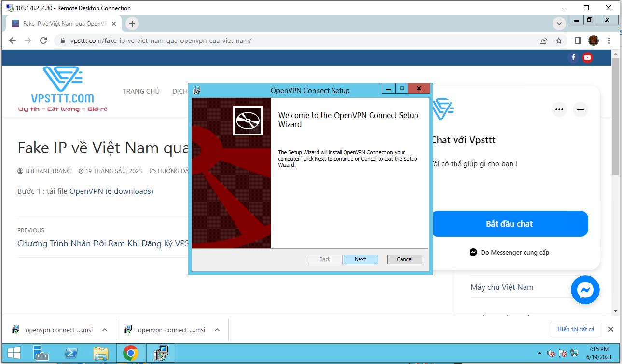The image size is (622, 364).
Task: Show hidden system tray icons
Action: (x=539, y=353)
